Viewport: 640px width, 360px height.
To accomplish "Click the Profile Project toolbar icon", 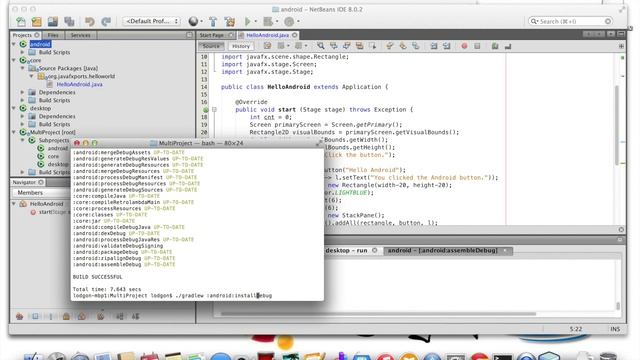I will (289, 21).
